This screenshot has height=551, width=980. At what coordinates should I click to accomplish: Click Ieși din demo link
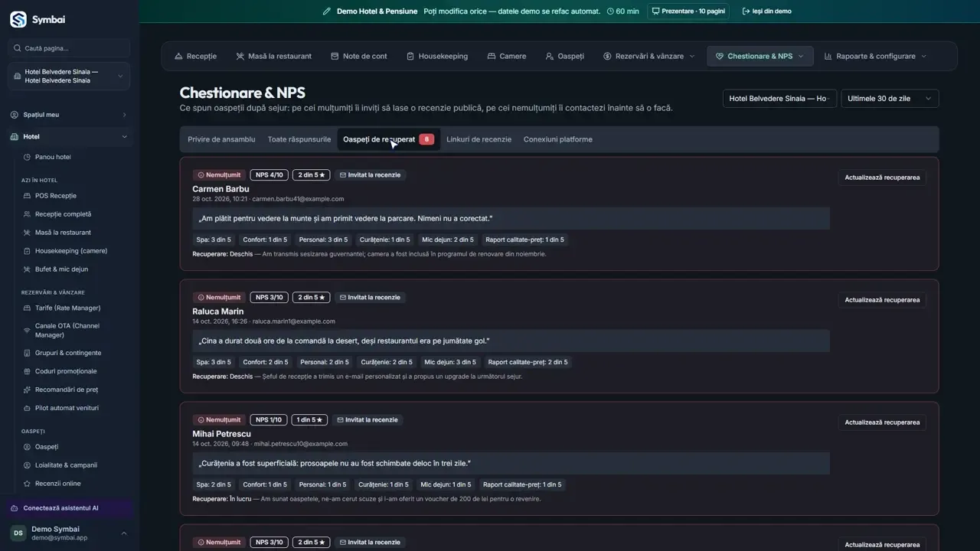766,11
